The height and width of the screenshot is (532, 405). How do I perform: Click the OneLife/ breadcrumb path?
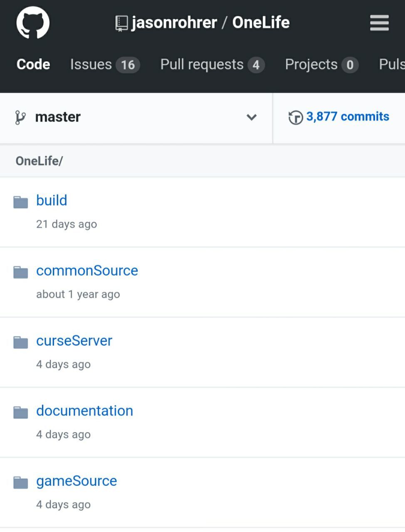point(39,161)
